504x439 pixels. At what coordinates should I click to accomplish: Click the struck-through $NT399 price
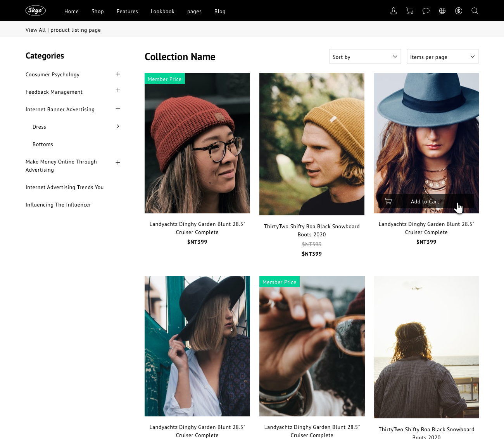tap(312, 244)
